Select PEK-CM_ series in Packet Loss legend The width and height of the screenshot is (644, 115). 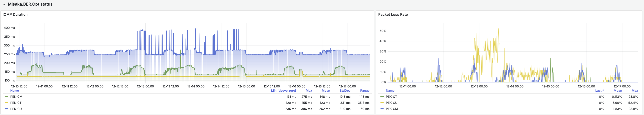click(392, 109)
